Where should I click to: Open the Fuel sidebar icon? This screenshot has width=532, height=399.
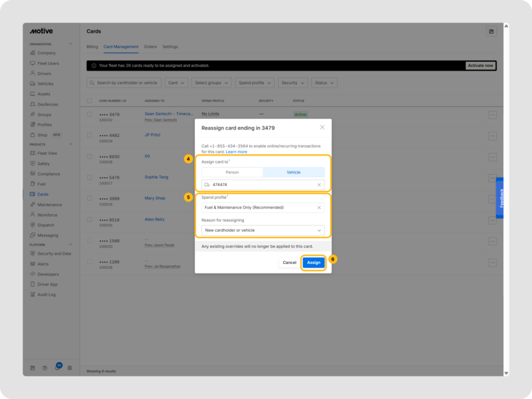pyautogui.click(x=33, y=184)
